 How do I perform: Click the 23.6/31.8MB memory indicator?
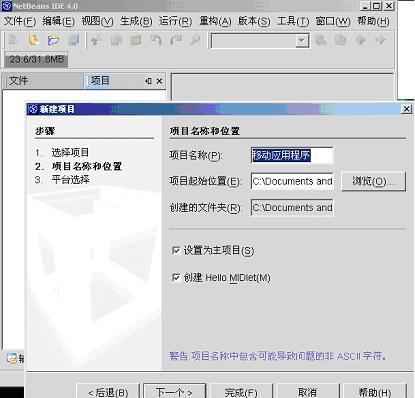coord(36,60)
